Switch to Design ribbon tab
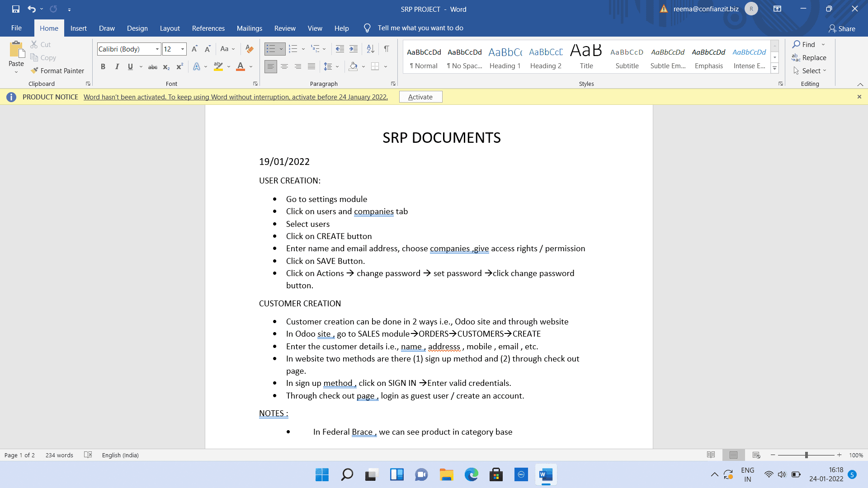 (137, 28)
